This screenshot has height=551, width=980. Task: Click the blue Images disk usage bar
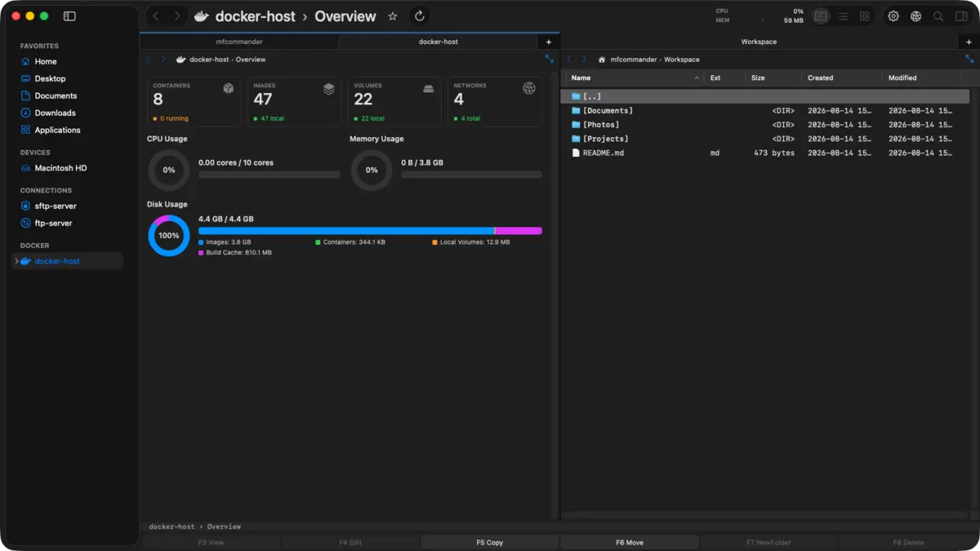click(346, 231)
